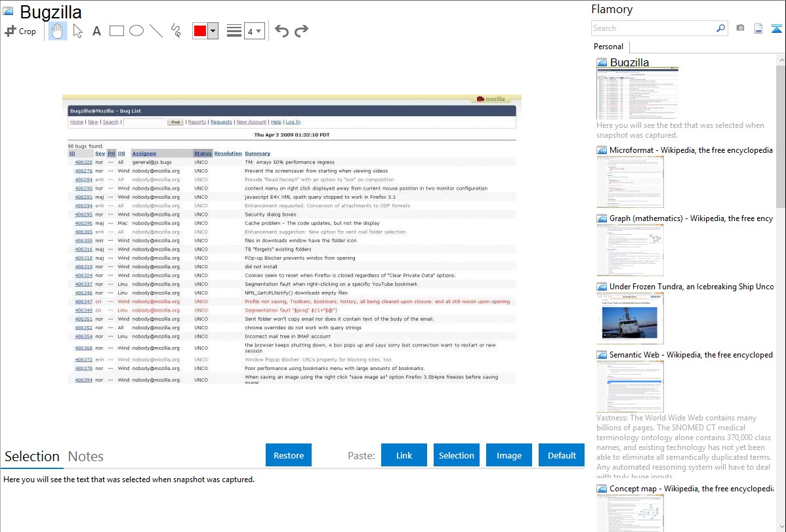Open the Personal tab in Flamory
Screen dimensions: 786x532
pos(608,47)
